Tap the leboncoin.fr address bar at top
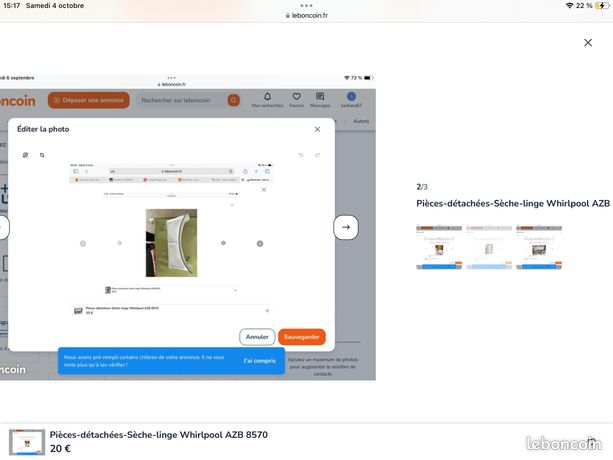 pos(306,17)
